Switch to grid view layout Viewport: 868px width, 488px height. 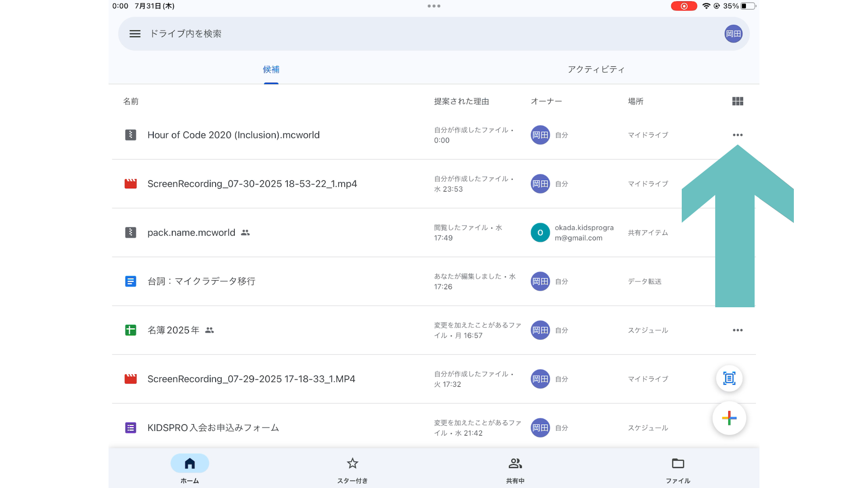pos(737,101)
